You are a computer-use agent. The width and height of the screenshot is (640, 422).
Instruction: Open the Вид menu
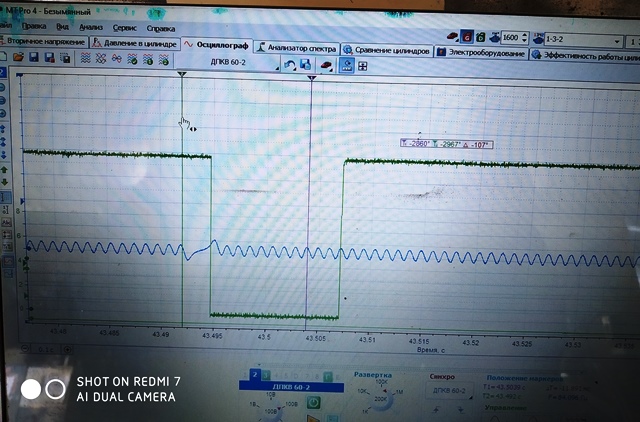(x=62, y=27)
